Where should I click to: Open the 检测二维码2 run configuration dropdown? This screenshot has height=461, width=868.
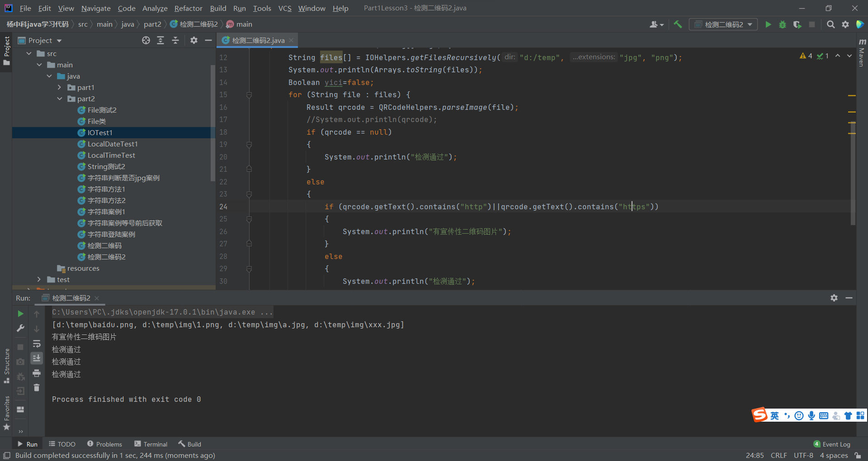tap(723, 24)
